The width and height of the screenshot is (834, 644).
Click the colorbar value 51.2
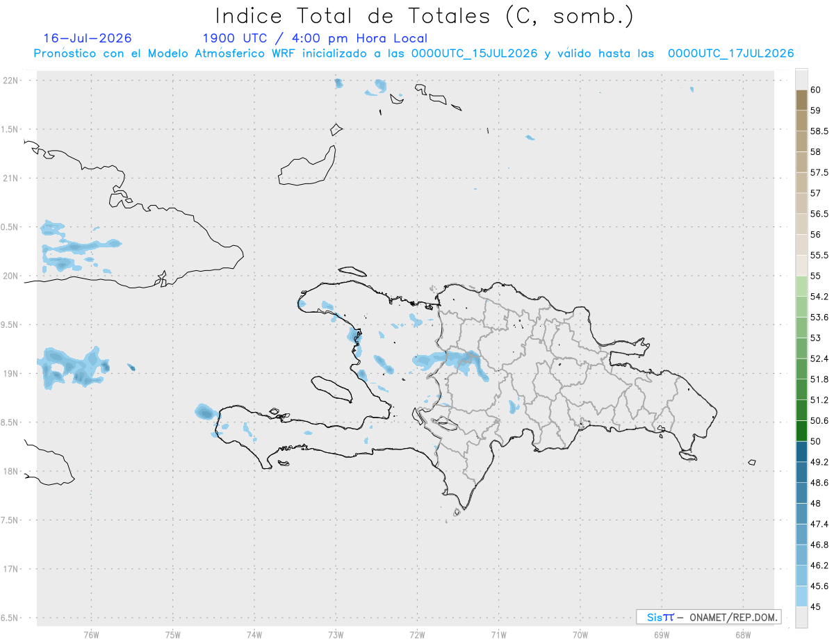coord(819,400)
